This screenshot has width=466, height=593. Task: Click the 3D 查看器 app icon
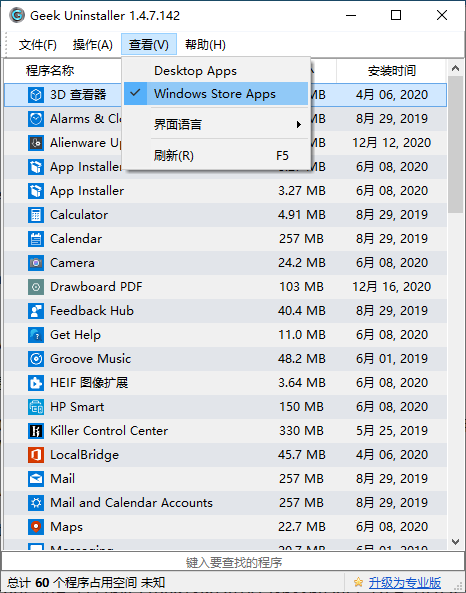coord(36,95)
